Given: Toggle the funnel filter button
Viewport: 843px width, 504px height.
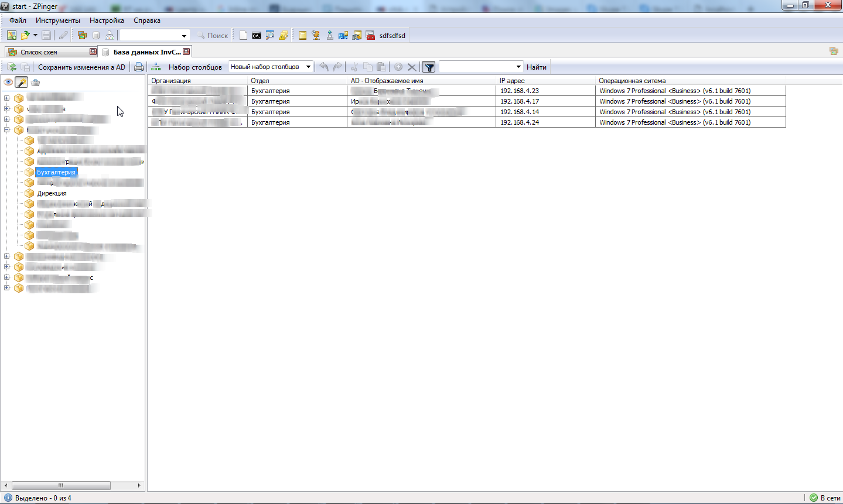Looking at the screenshot, I should 429,67.
